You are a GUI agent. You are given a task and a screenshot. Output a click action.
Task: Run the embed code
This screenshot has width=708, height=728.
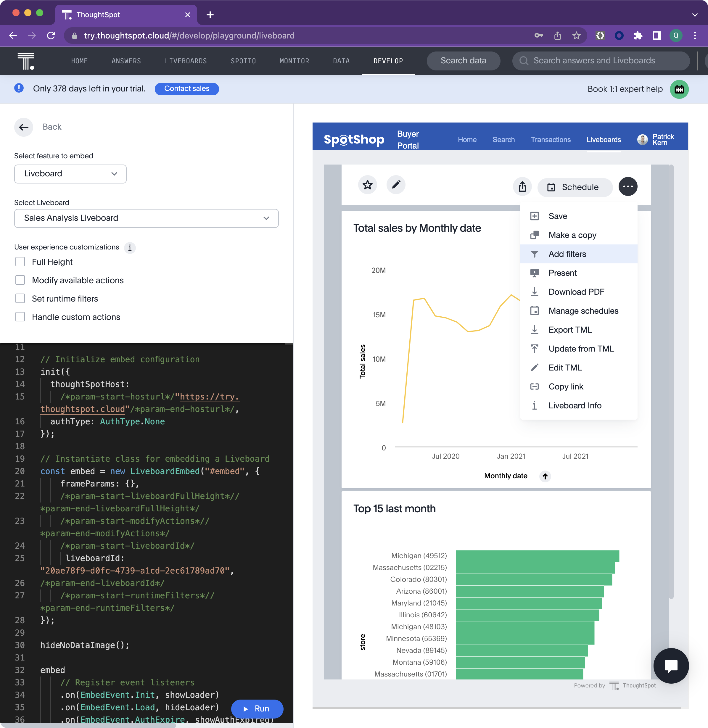pos(257,709)
